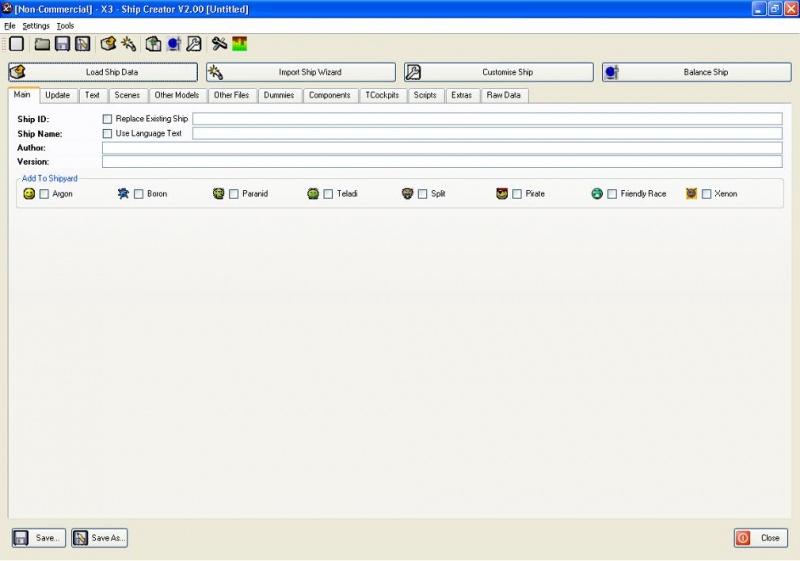
Task: Click the New file toolbar icon
Action: click(x=16, y=44)
